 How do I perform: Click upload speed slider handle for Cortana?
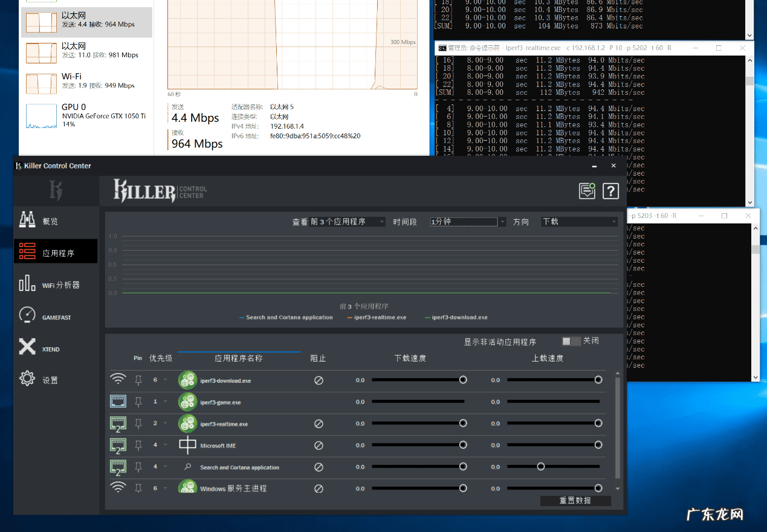[x=541, y=467]
